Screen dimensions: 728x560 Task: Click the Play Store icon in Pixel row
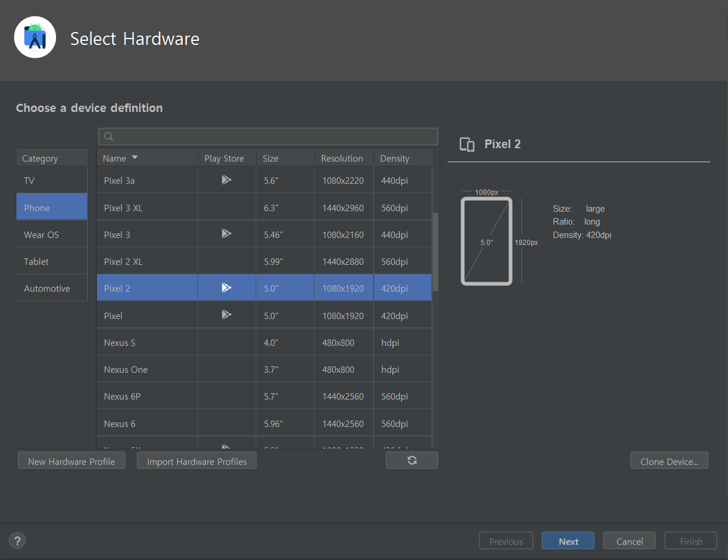click(227, 315)
